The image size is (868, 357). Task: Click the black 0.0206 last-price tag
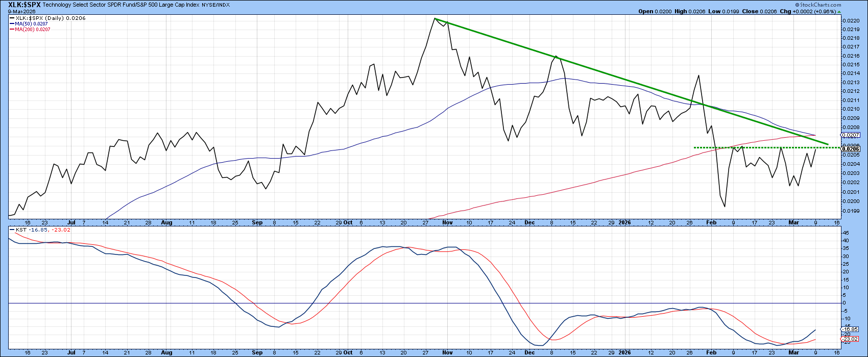point(849,148)
